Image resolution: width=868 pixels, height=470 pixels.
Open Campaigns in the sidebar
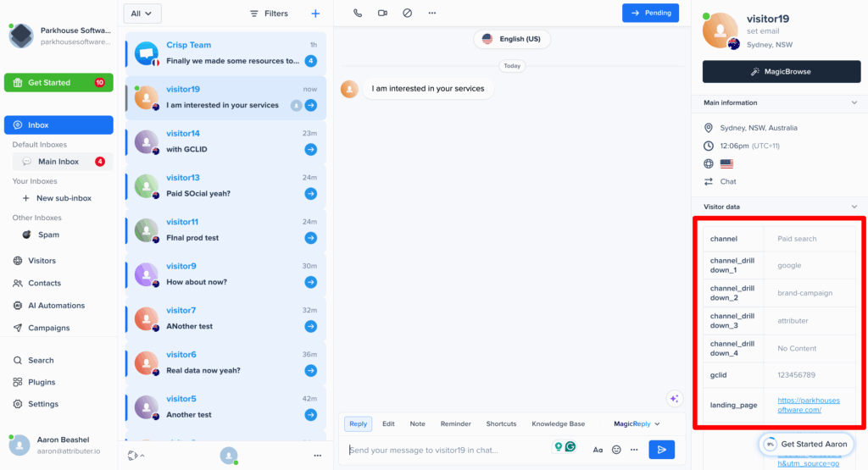coord(48,328)
